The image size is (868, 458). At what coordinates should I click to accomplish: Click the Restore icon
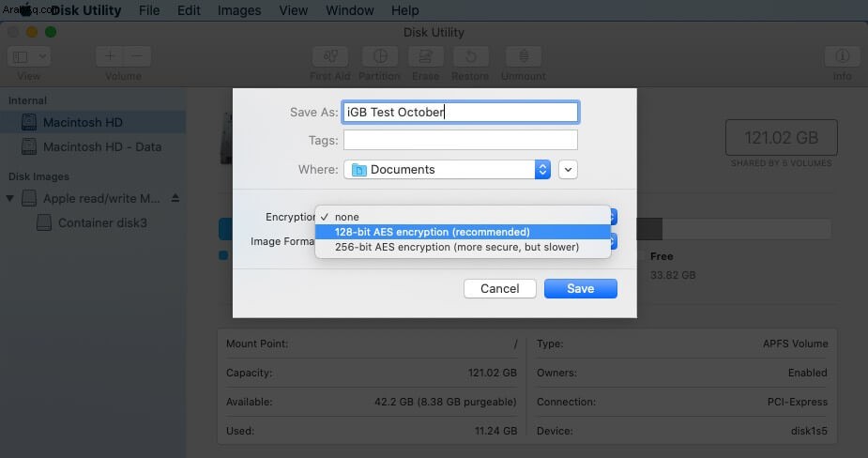tap(470, 56)
